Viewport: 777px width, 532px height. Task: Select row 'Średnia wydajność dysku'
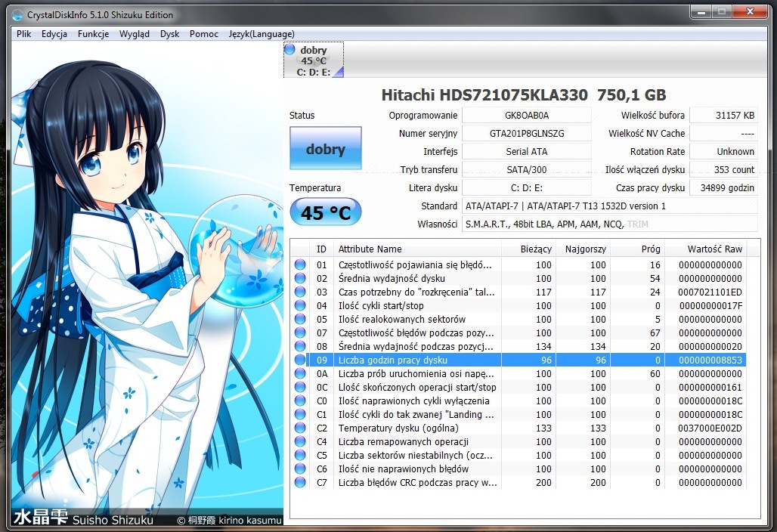click(518, 278)
